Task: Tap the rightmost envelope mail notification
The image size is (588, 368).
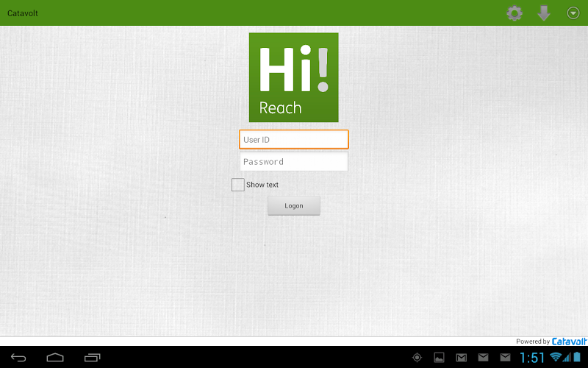Action: [x=505, y=358]
